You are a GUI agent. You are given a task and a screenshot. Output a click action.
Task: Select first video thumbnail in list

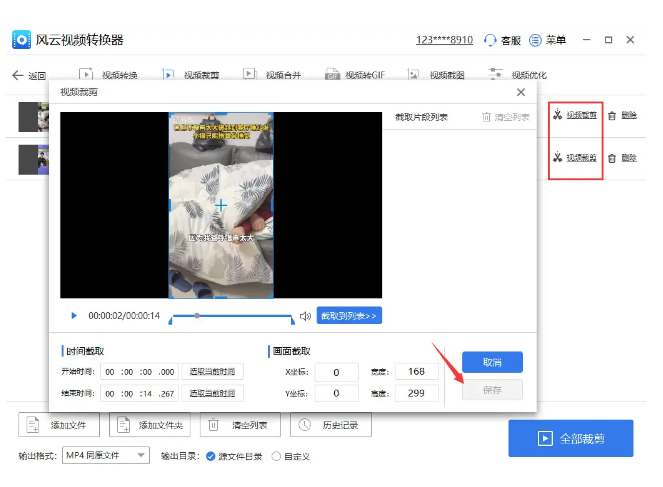point(33,117)
